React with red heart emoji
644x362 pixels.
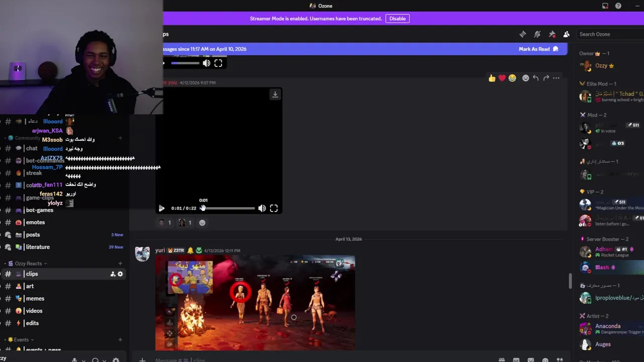click(502, 78)
